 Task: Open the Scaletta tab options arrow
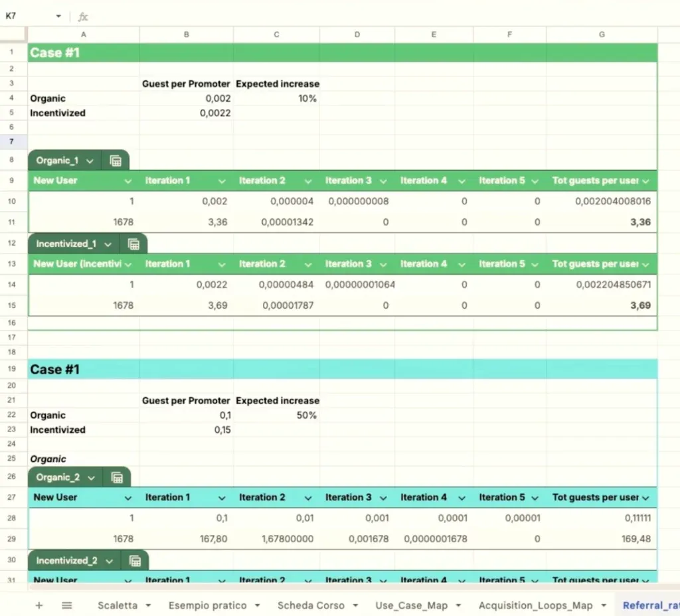148,605
